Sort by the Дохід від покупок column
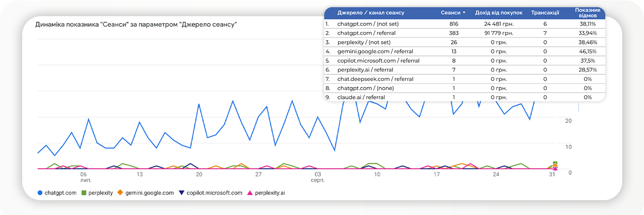Image resolution: width=644 pixels, height=215 pixels. 498,13
